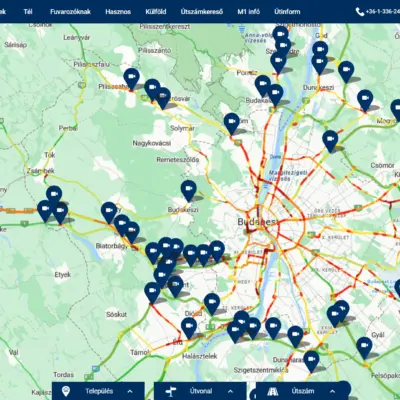This screenshot has height=400, width=400.
Task: Open the camera marker southeast of Zsámbék
Action: pos(54,195)
